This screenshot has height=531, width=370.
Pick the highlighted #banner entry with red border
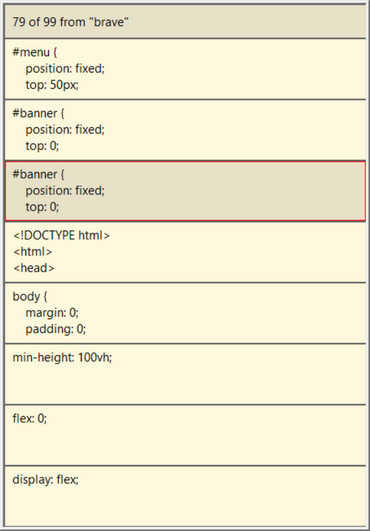point(185,191)
